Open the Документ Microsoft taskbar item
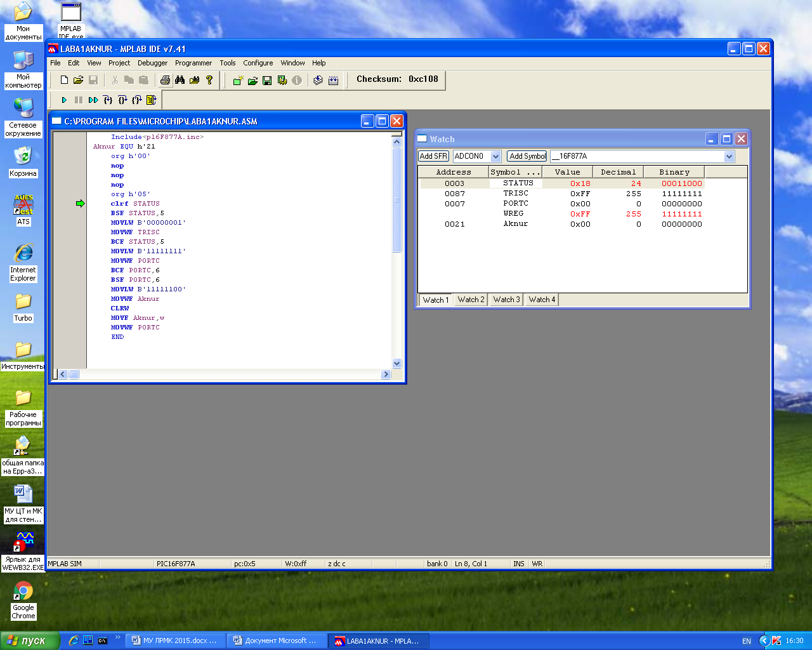The image size is (812, 650). point(275,640)
